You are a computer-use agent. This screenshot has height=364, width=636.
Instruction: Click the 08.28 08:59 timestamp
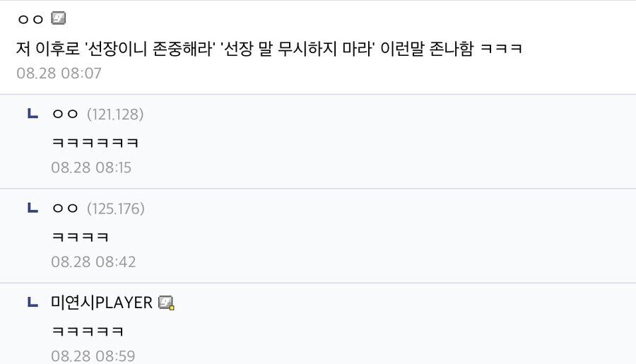point(91,356)
